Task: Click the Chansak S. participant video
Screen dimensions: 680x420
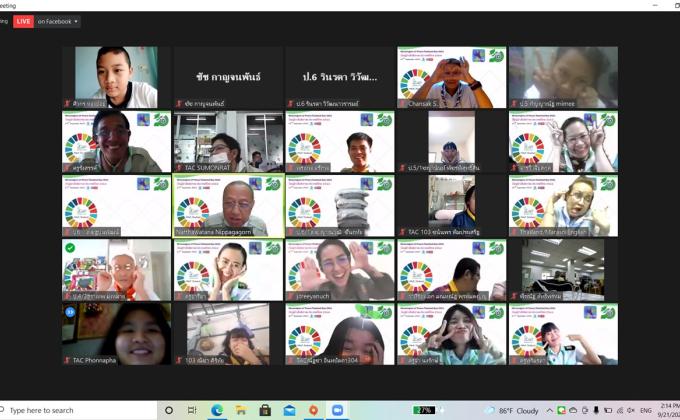Action: (451, 77)
